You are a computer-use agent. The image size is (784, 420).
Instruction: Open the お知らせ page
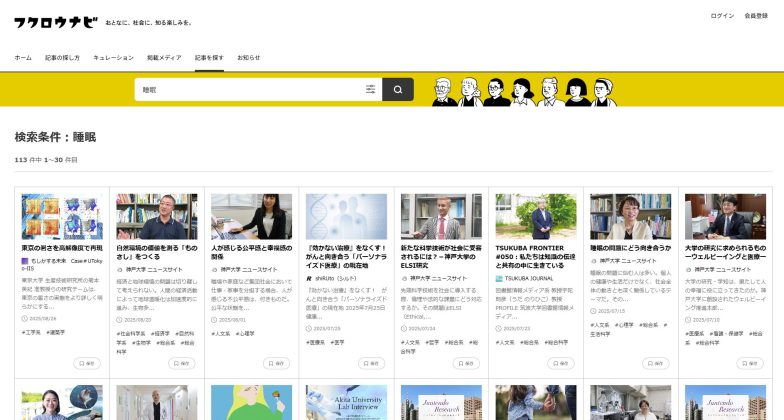[249, 58]
